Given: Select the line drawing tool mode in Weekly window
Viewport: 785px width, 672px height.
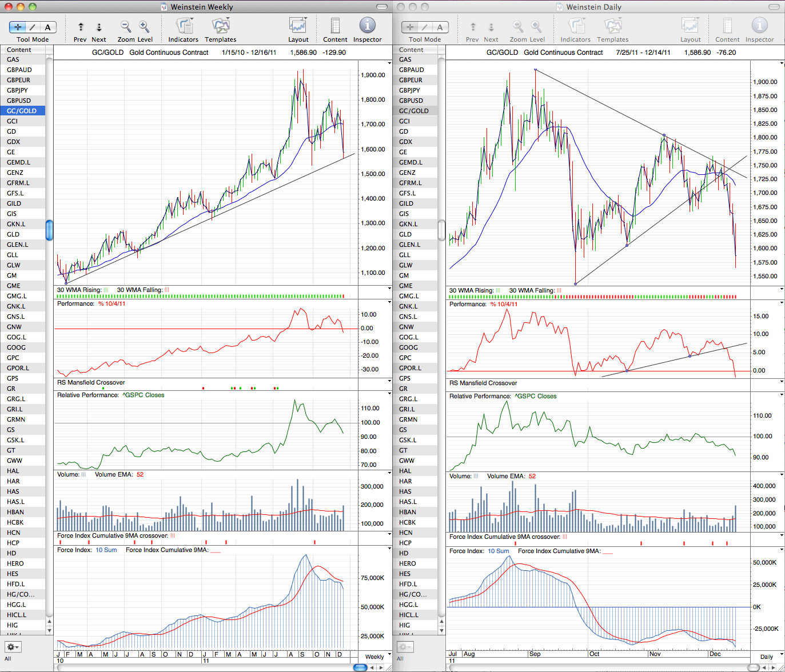Looking at the screenshot, I should pyautogui.click(x=33, y=27).
